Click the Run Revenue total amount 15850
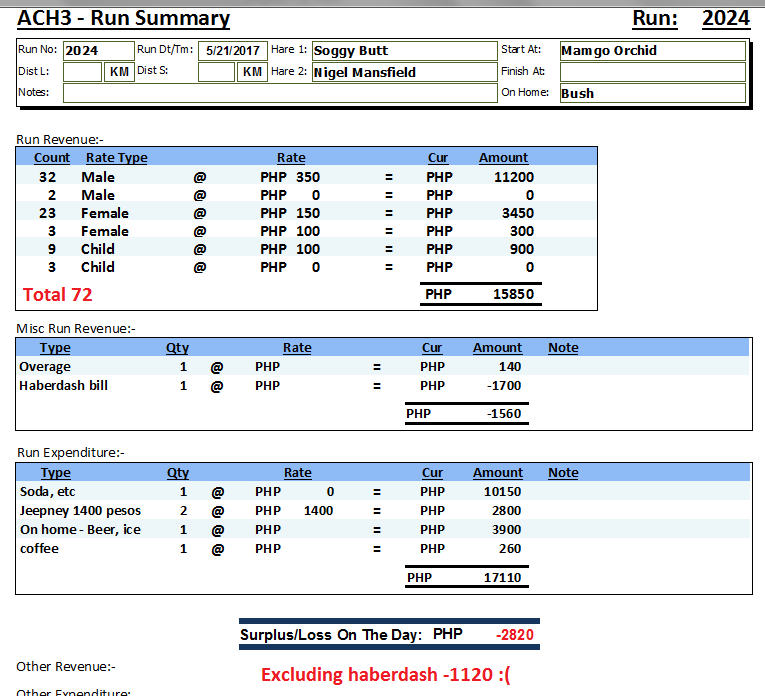The width and height of the screenshot is (765, 696). point(512,295)
